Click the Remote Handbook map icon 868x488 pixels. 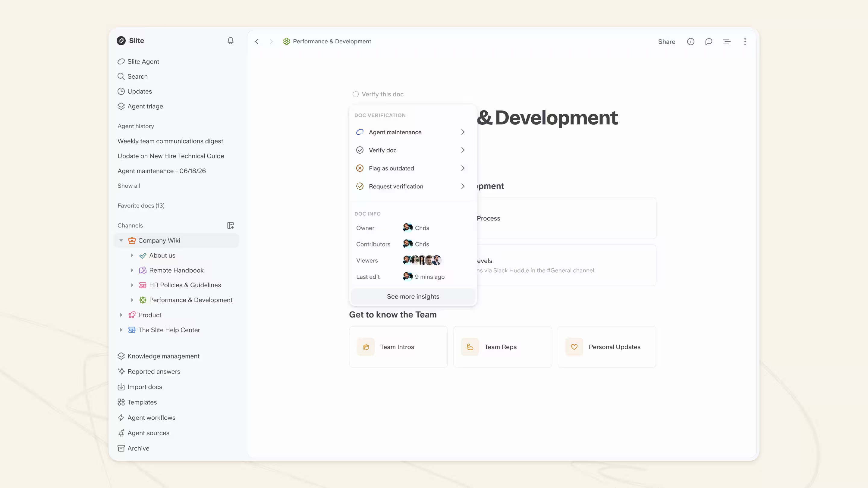coord(143,270)
